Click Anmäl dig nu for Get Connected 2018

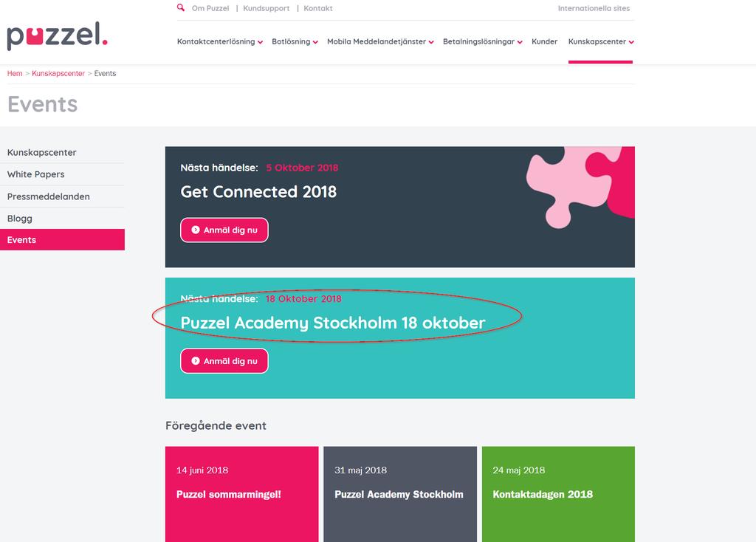tap(224, 230)
